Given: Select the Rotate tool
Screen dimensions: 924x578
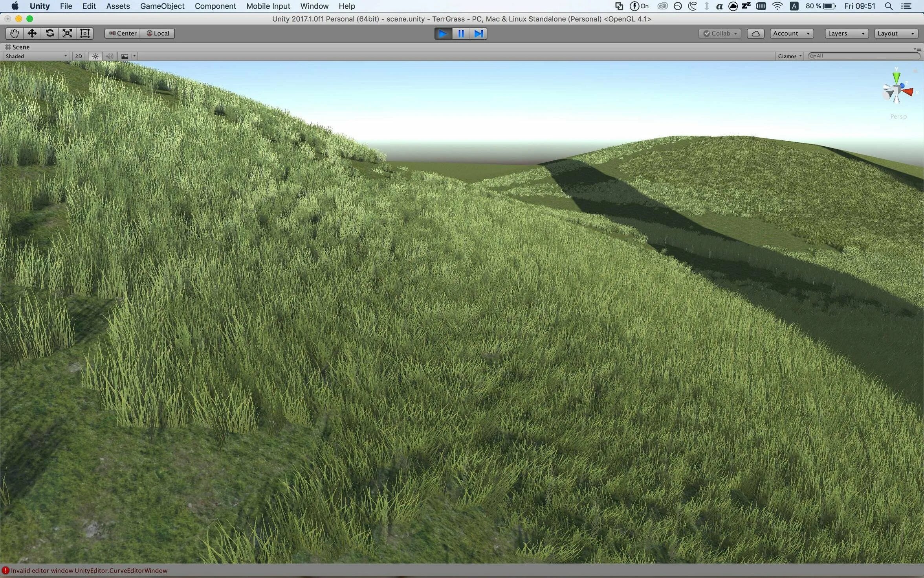Looking at the screenshot, I should 49,33.
